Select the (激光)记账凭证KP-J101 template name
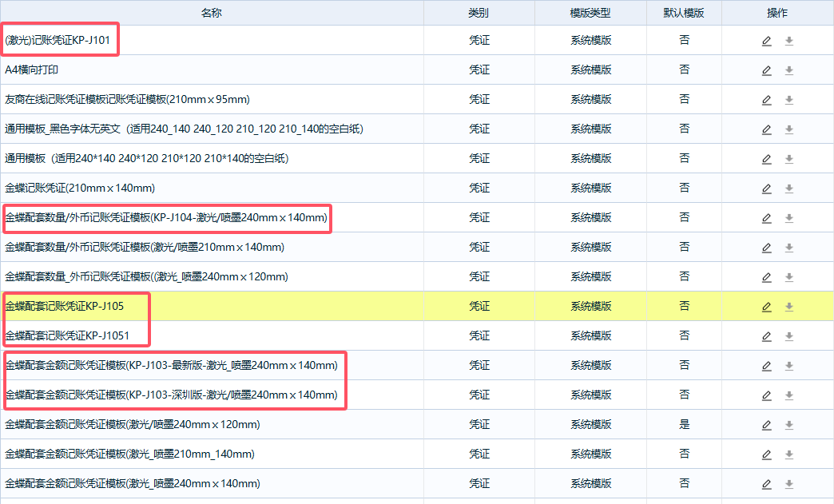This screenshot has height=504, width=834. (58, 40)
